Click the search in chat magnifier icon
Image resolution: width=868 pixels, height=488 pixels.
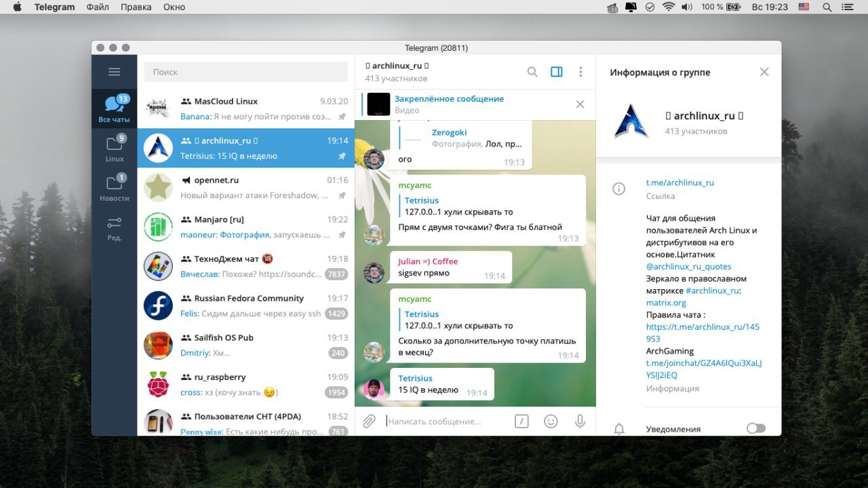click(x=532, y=72)
